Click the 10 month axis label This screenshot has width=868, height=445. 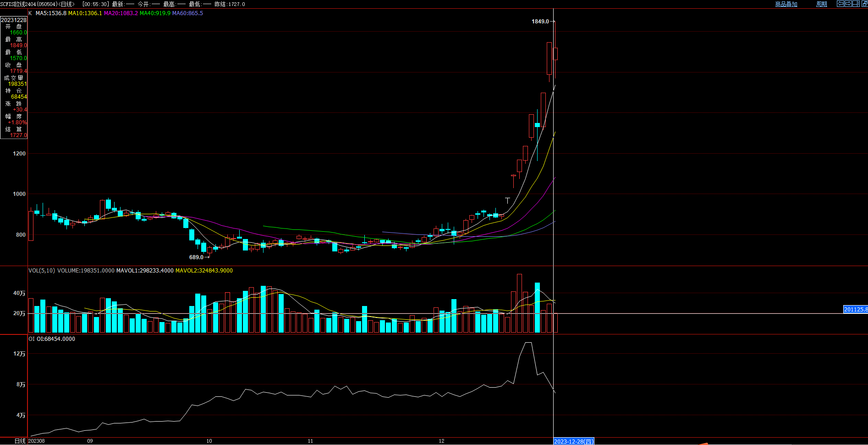[x=209, y=441]
